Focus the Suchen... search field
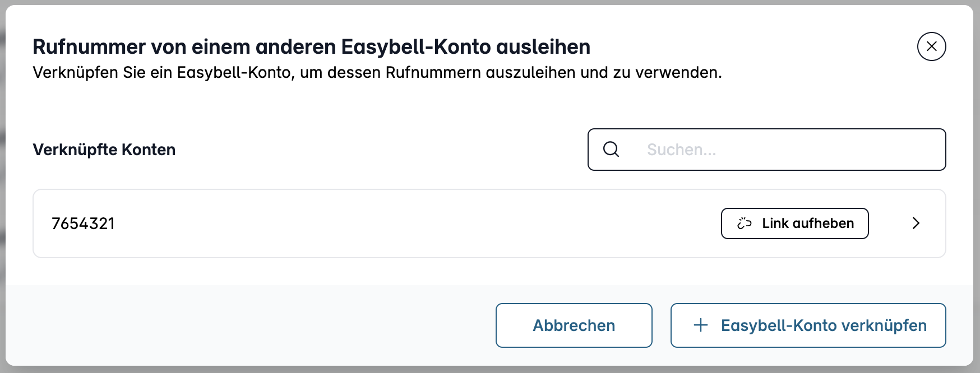This screenshot has width=980, height=373. tap(766, 150)
